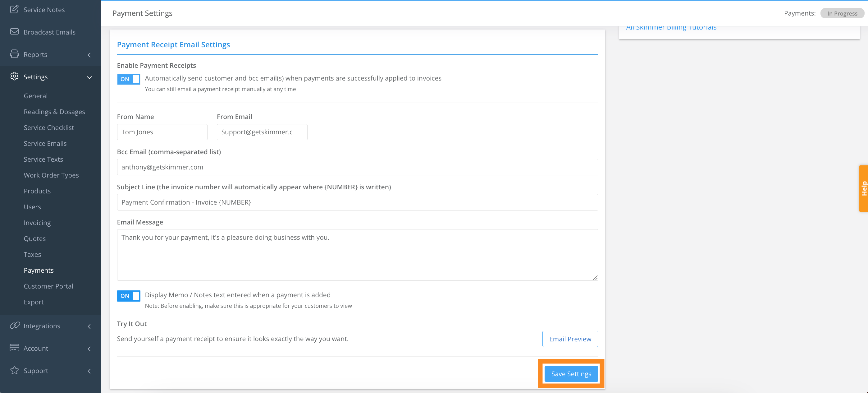Click the Integrations link icon
The height and width of the screenshot is (393, 868).
pos(15,325)
